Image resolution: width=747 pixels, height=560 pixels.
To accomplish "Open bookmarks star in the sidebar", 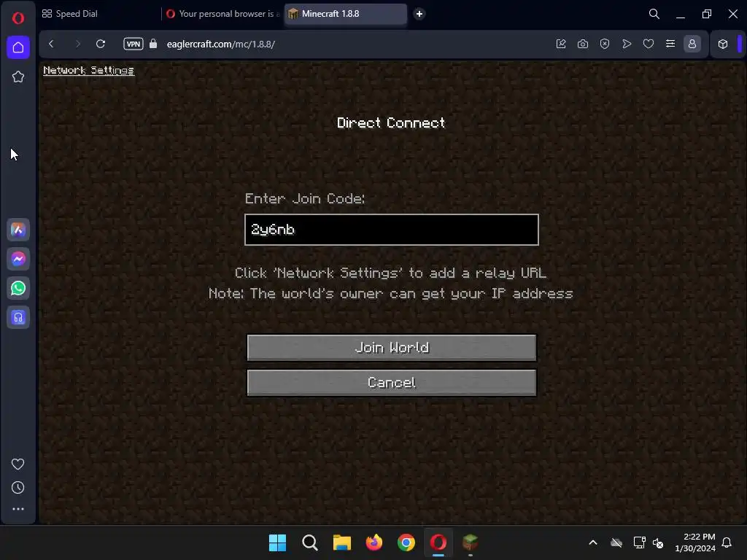I will click(18, 77).
